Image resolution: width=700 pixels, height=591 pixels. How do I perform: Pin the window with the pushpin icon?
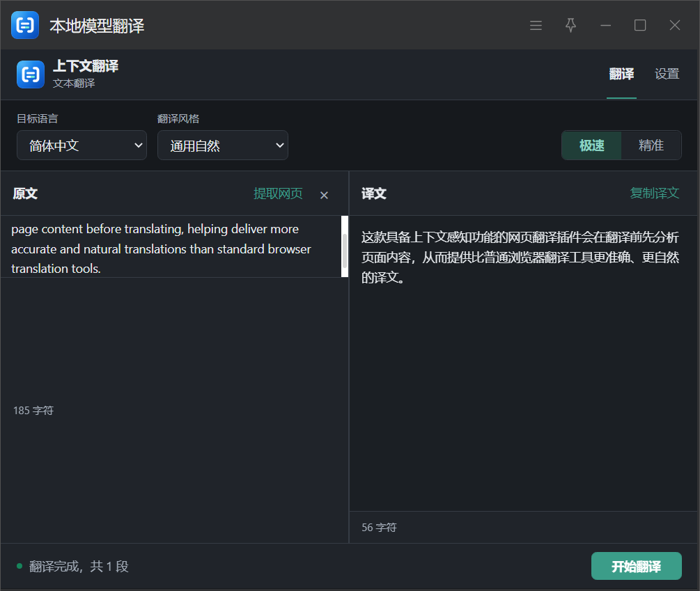click(x=570, y=26)
